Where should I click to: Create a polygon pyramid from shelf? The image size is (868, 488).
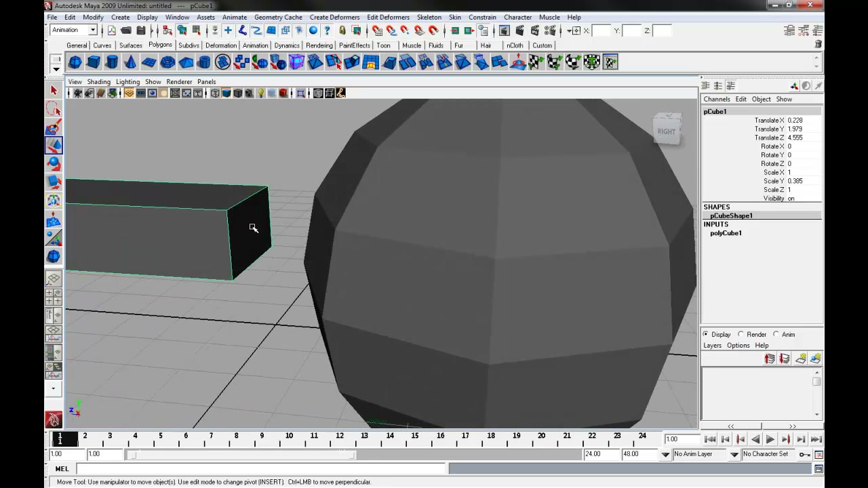click(x=186, y=62)
